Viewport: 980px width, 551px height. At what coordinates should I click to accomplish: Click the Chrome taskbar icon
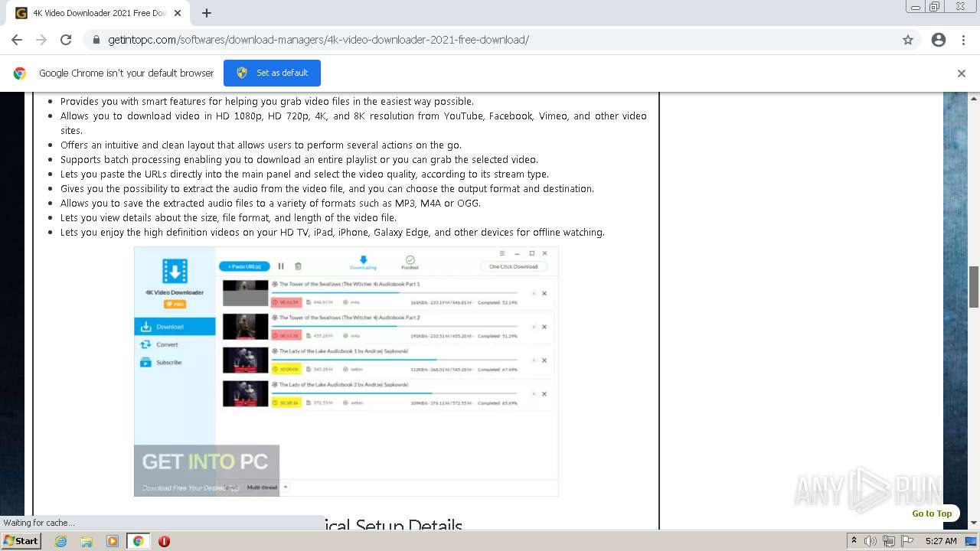(x=138, y=541)
